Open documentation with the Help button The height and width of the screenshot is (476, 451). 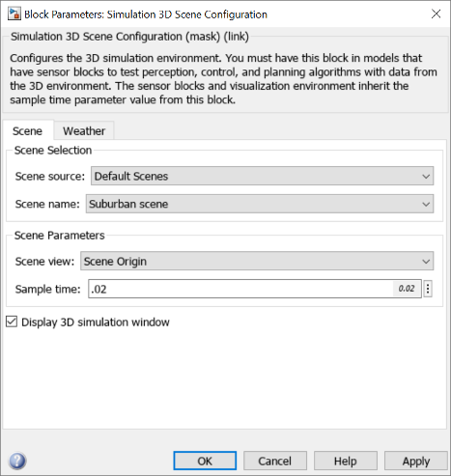346,461
